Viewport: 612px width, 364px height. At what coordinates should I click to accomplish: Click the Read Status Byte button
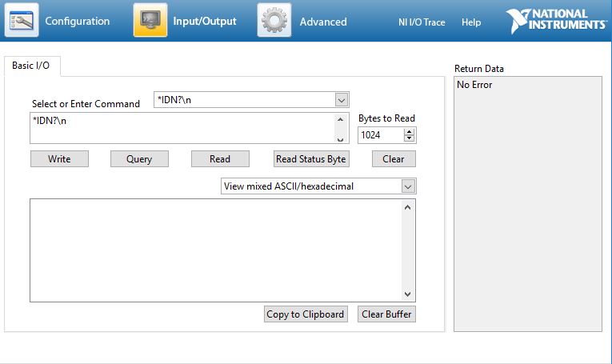pyautogui.click(x=311, y=158)
